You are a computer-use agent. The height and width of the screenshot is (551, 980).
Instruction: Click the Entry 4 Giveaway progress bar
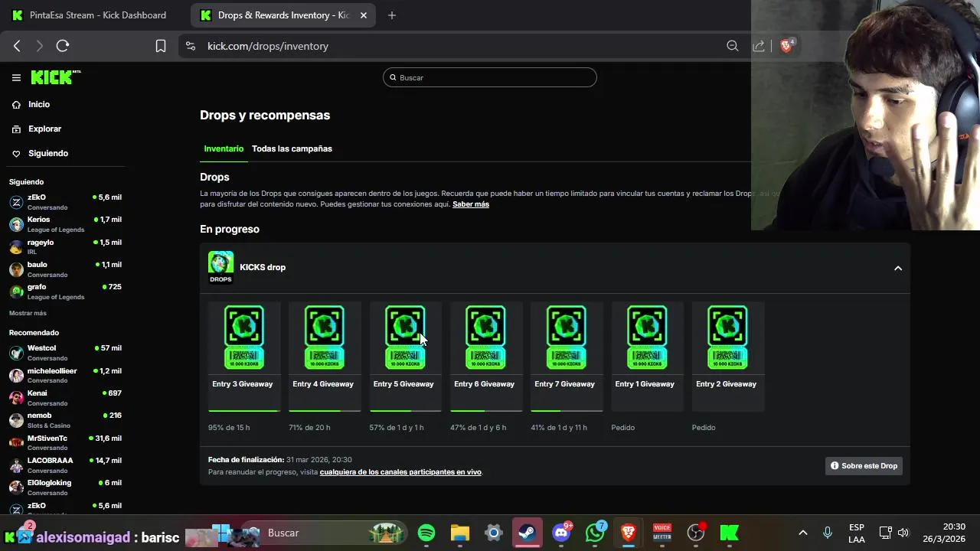point(325,411)
